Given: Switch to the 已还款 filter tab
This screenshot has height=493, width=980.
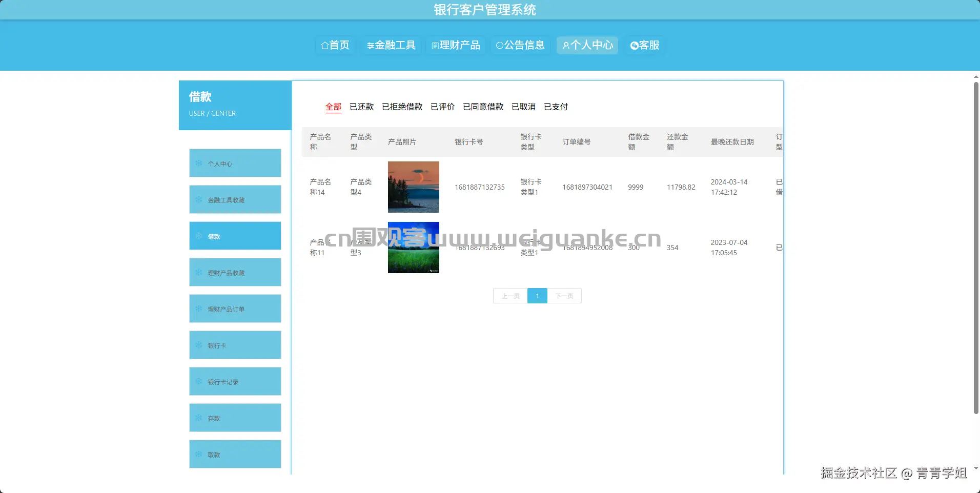Looking at the screenshot, I should (362, 107).
